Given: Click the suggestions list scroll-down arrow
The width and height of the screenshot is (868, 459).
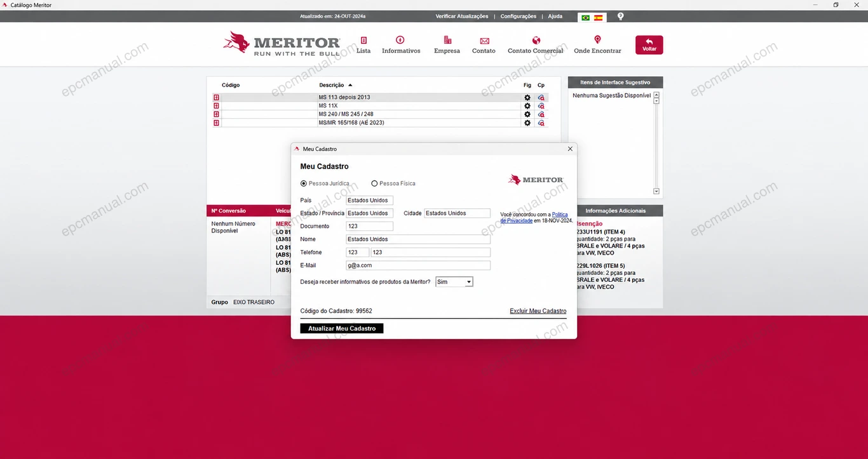Looking at the screenshot, I should [x=656, y=191].
